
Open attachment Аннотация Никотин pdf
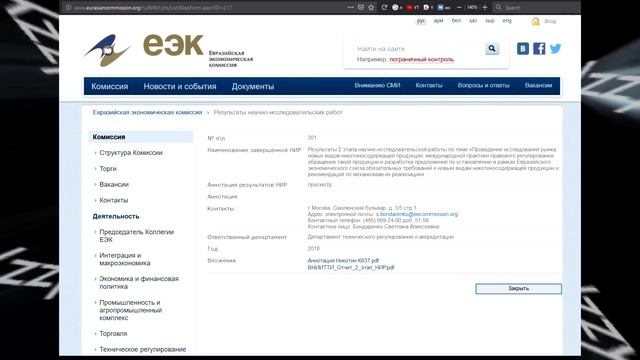[x=343, y=260]
